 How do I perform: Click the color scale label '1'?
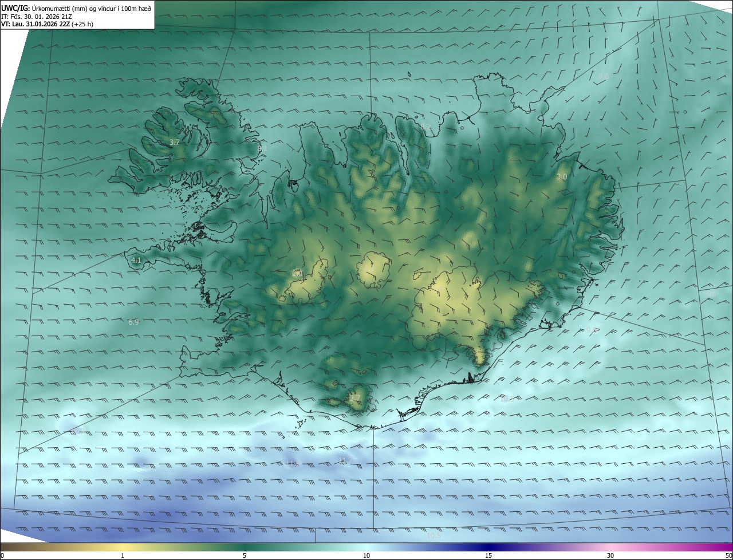(x=123, y=555)
